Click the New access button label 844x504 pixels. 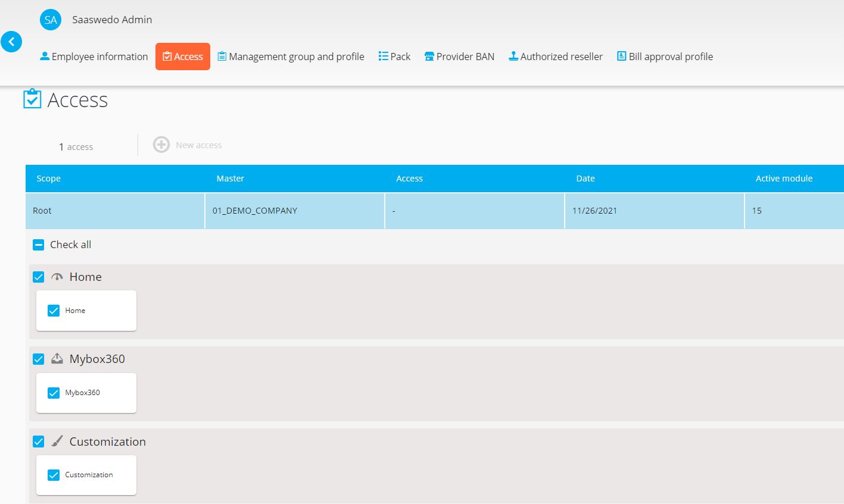pos(198,145)
